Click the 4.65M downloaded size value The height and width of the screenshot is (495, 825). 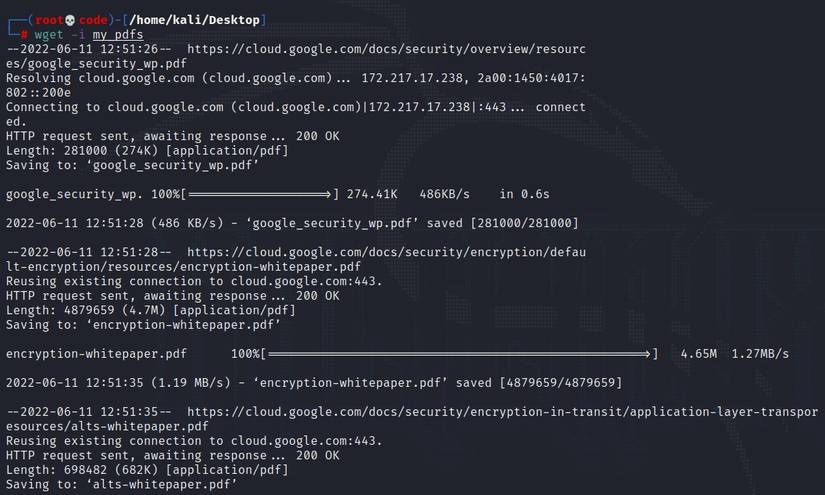click(x=697, y=354)
